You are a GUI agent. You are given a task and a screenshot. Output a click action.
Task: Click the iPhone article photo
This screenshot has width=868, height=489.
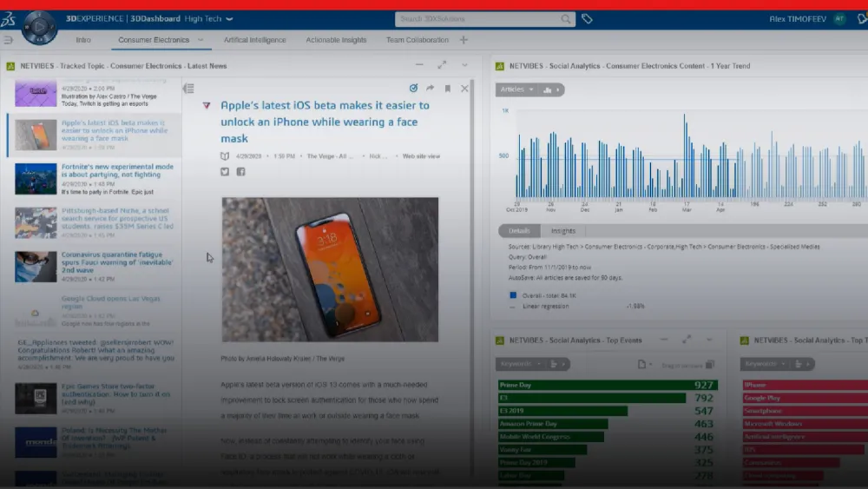pyautogui.click(x=330, y=270)
